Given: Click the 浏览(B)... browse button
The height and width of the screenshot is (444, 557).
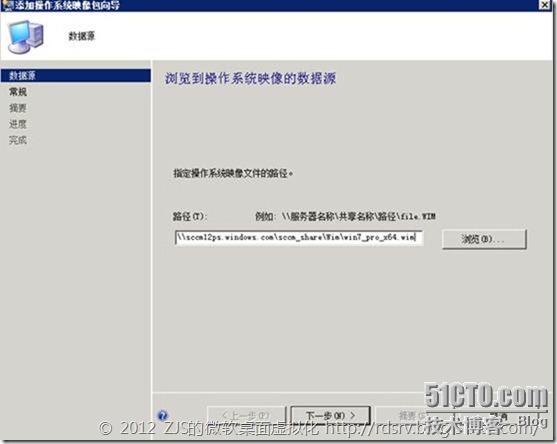Looking at the screenshot, I should tap(484, 239).
